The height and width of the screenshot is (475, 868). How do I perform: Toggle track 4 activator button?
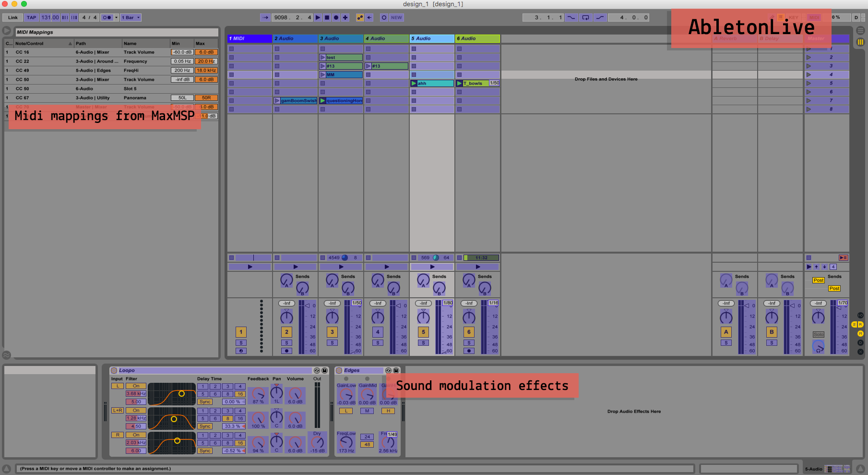pyautogui.click(x=378, y=332)
